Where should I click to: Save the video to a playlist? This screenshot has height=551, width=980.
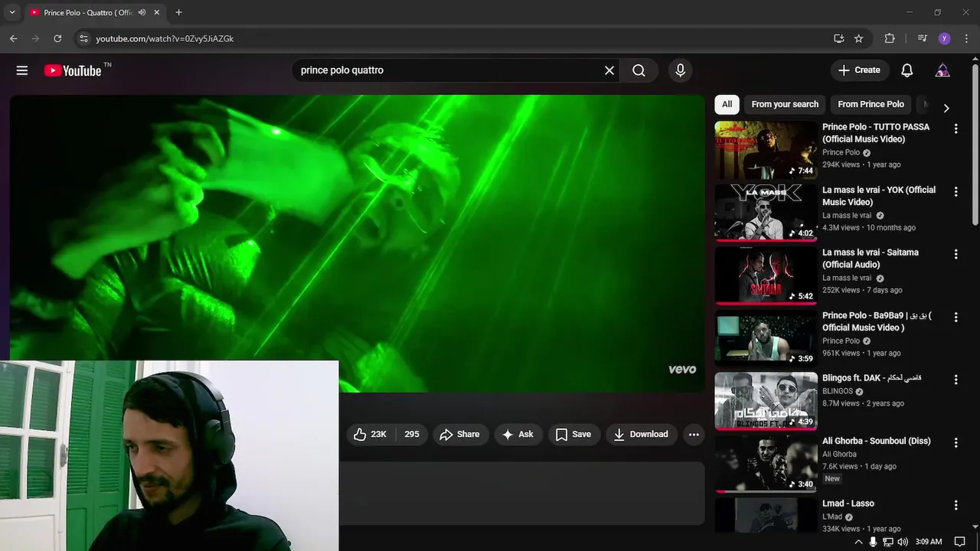coord(573,434)
